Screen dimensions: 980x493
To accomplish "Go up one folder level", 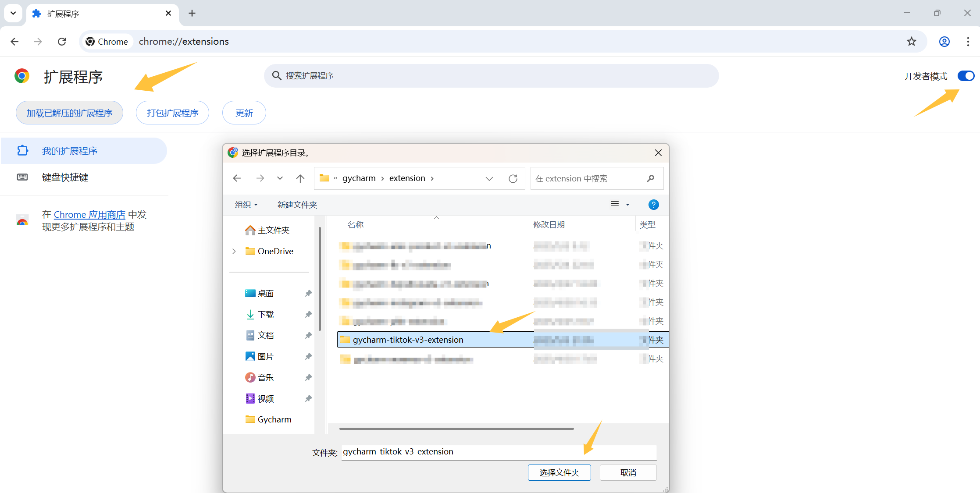I will (x=300, y=178).
